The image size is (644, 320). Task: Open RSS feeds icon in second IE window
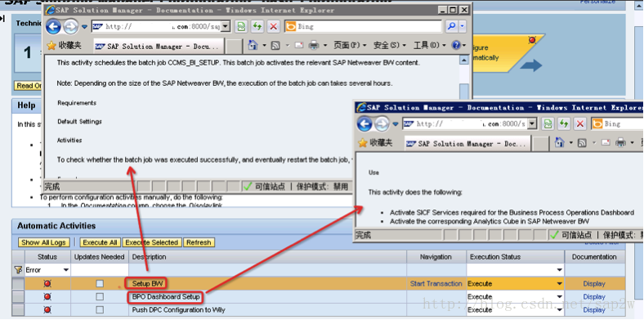(582, 142)
